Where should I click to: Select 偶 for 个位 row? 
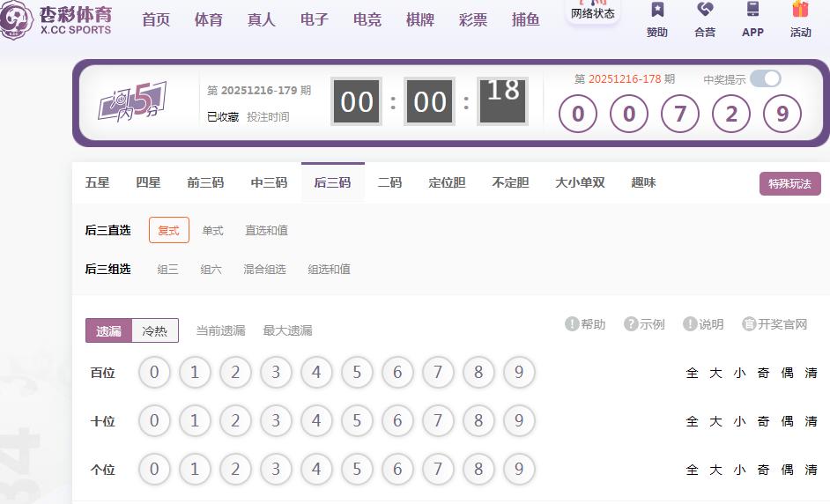click(x=787, y=469)
